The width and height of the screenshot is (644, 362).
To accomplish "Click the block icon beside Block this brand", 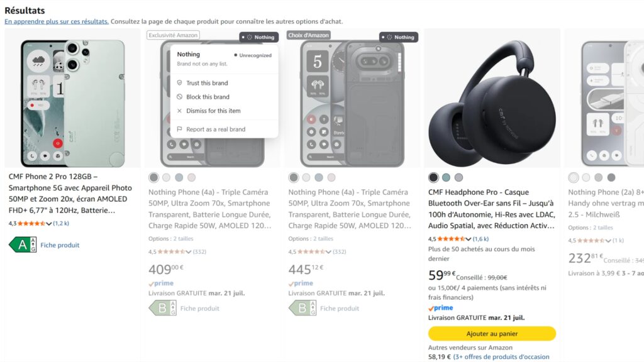I will pos(179,97).
